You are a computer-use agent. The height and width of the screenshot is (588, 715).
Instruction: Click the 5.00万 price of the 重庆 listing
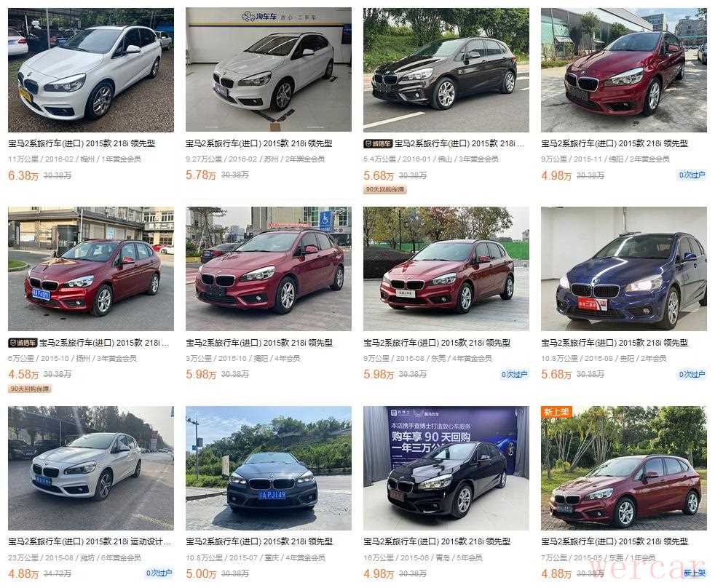tap(201, 573)
